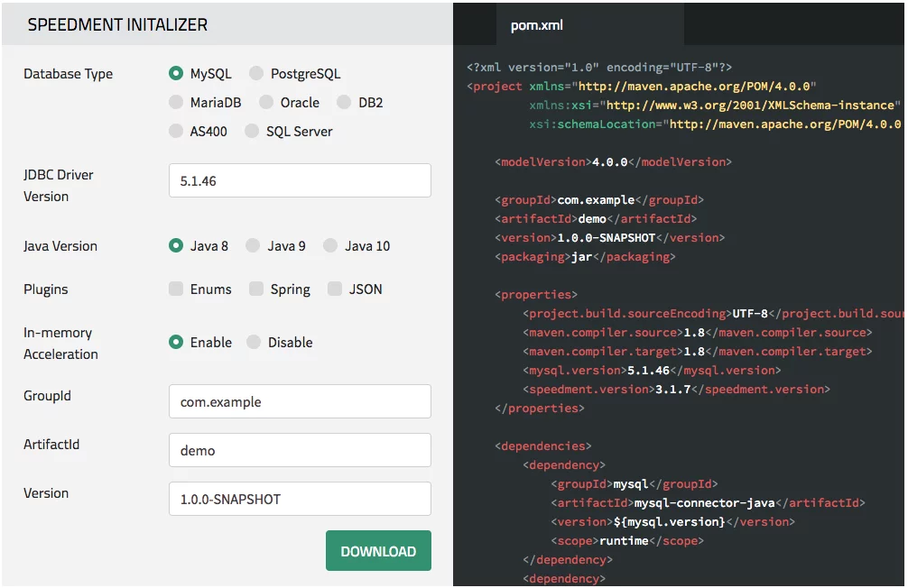Click the GroupId input field
The width and height of the screenshot is (908, 588).
point(300,401)
